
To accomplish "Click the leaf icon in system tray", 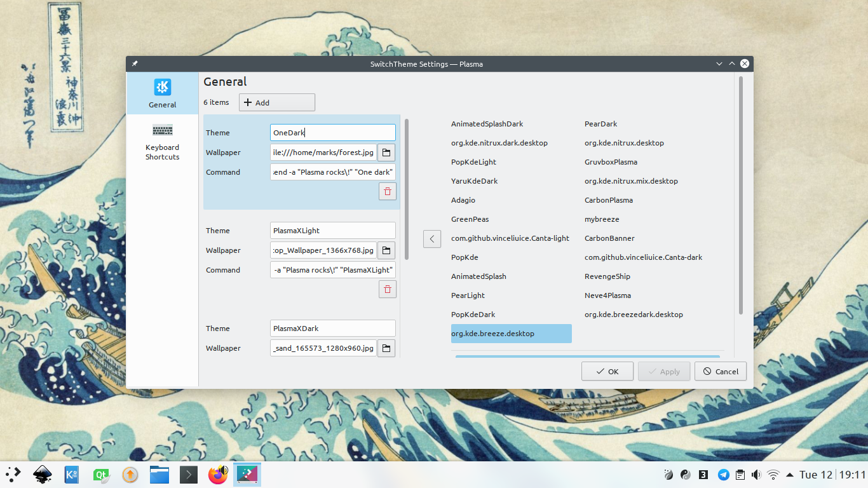I will tap(668, 475).
